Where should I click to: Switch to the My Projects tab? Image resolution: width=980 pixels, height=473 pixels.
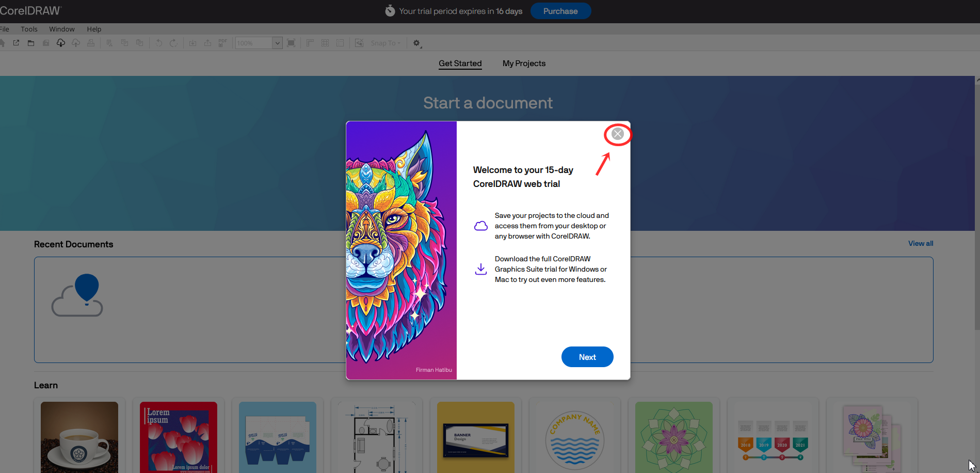[x=524, y=63]
